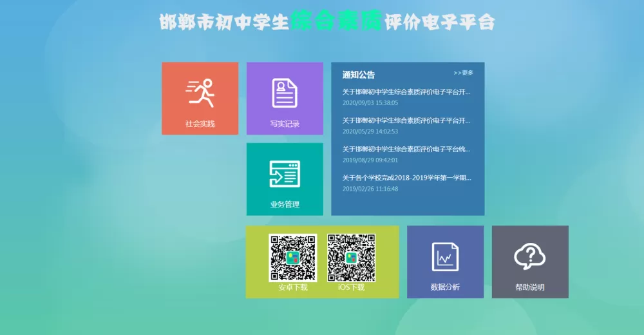This screenshot has height=335, width=644.
Task: Open the 数据分析 chart tile
Action: coord(445,262)
